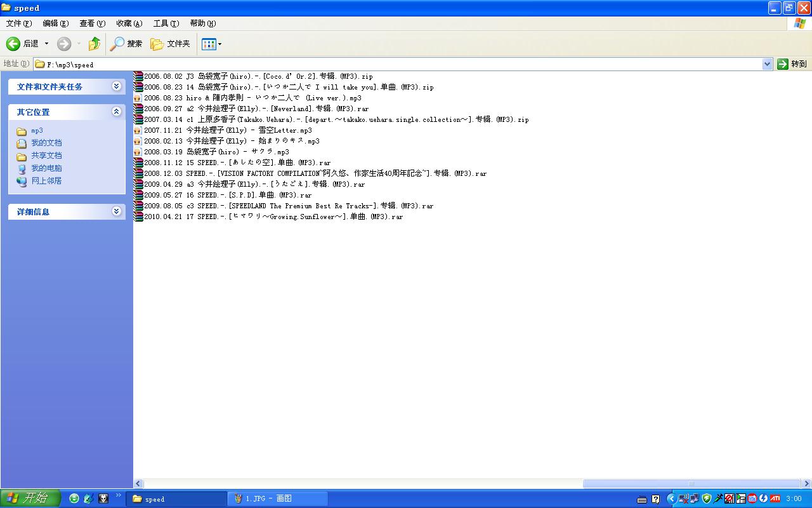The width and height of the screenshot is (812, 508).
Task: Select 2008.02.13 始まりのキス mp3 file name
Action: pos(232,141)
